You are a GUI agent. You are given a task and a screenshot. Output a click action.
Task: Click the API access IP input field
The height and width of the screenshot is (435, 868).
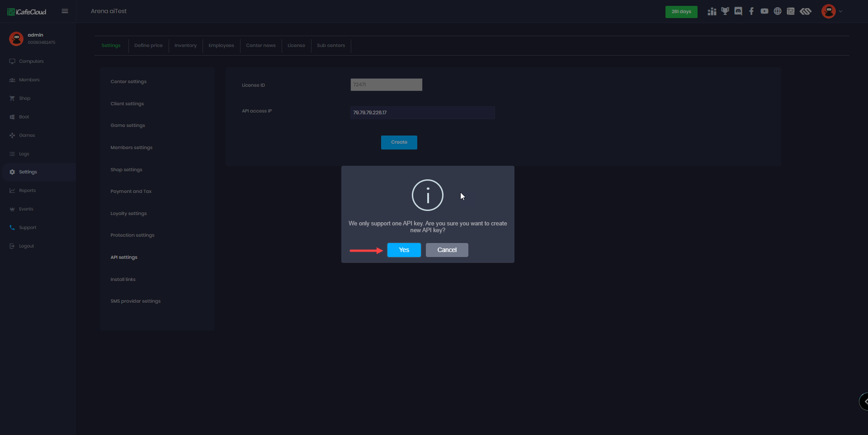tap(422, 113)
